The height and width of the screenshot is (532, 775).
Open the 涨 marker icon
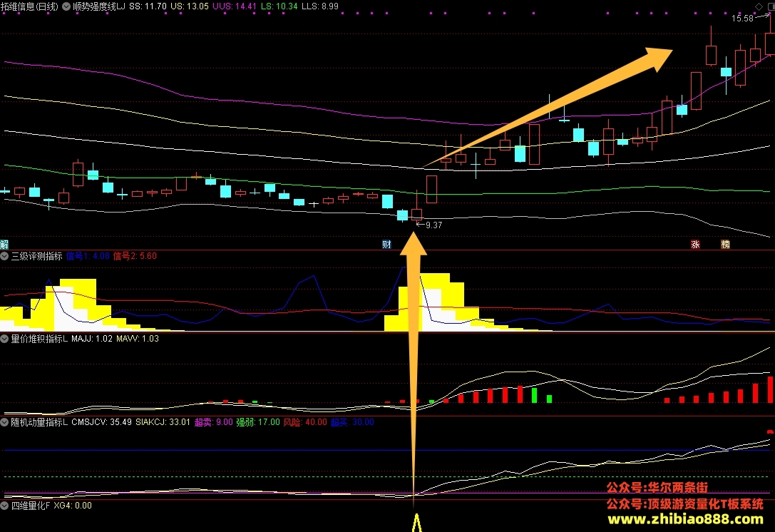tap(695, 244)
